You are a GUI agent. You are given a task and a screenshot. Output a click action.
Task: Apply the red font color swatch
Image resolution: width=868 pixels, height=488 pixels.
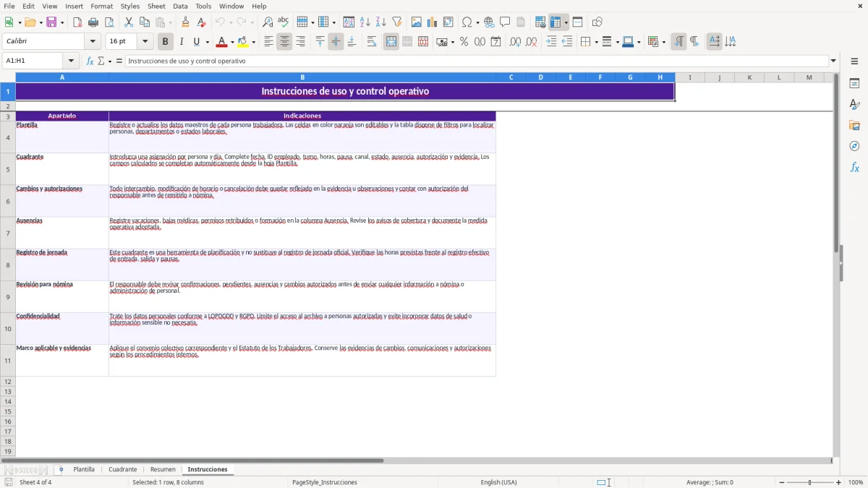coord(222,42)
